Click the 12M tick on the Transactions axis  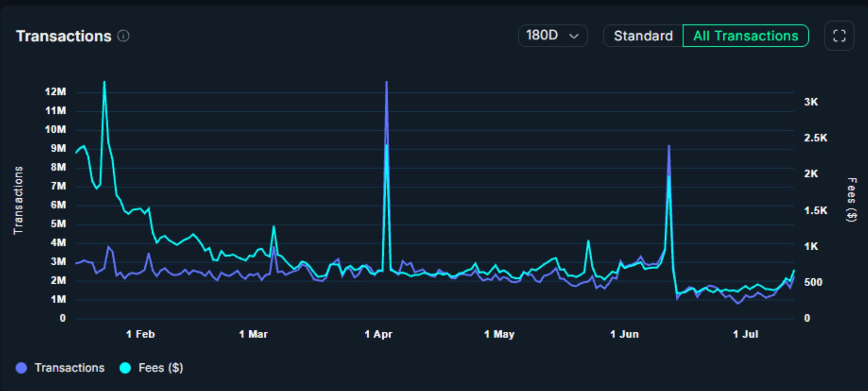click(x=55, y=92)
